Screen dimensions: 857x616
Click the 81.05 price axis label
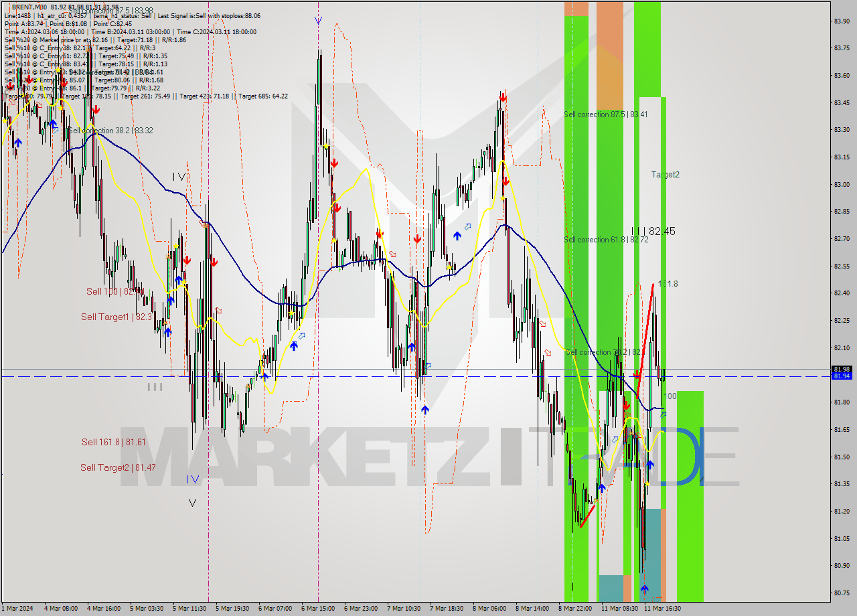click(842, 538)
